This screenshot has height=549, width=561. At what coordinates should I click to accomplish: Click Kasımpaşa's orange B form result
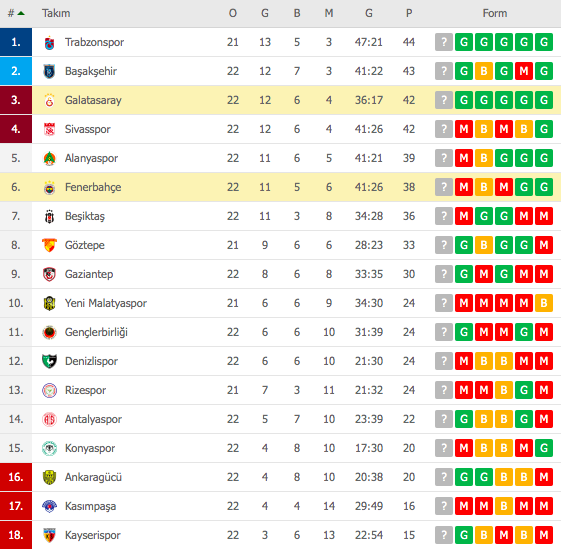(x=504, y=506)
